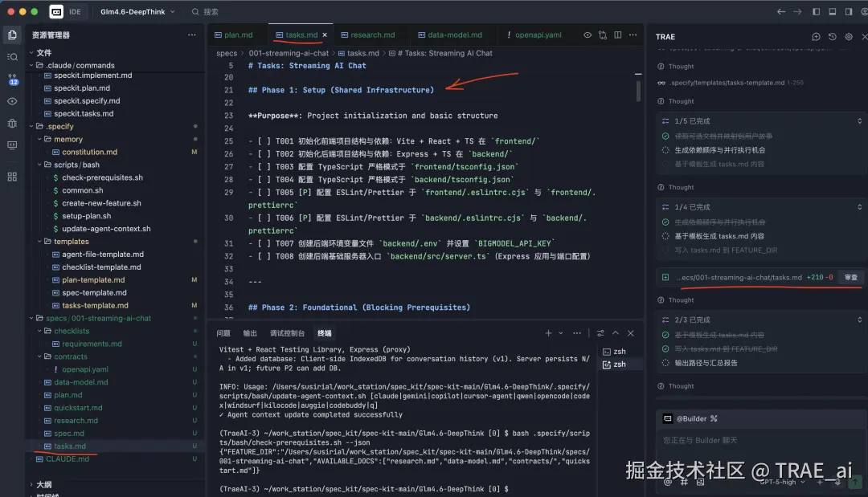Toggle the right side panel layout icon
868x497 pixels.
pyautogui.click(x=849, y=11)
